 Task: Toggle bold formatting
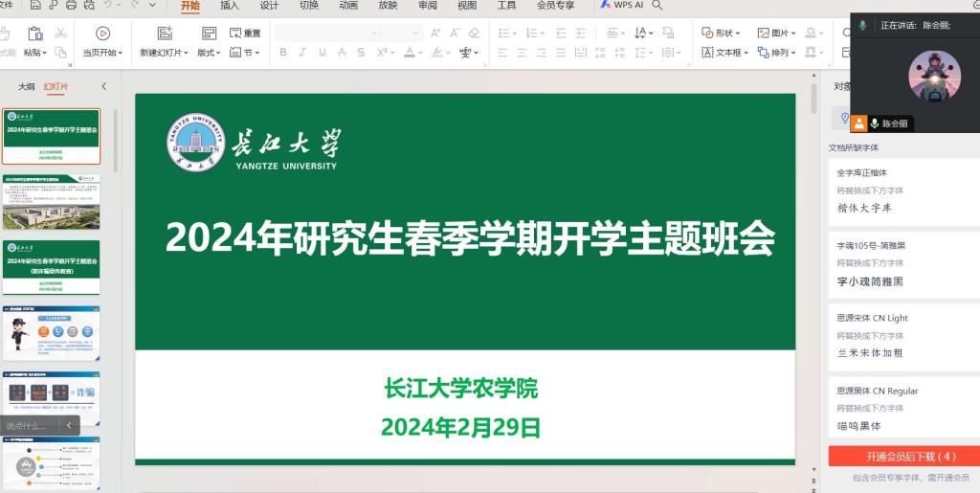tap(283, 53)
